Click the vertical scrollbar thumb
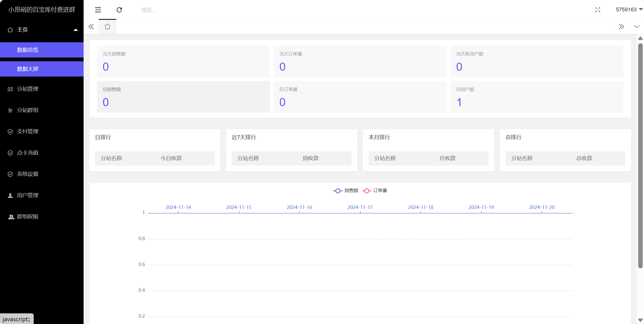Viewport: 644px width, 324px height. [x=640, y=156]
